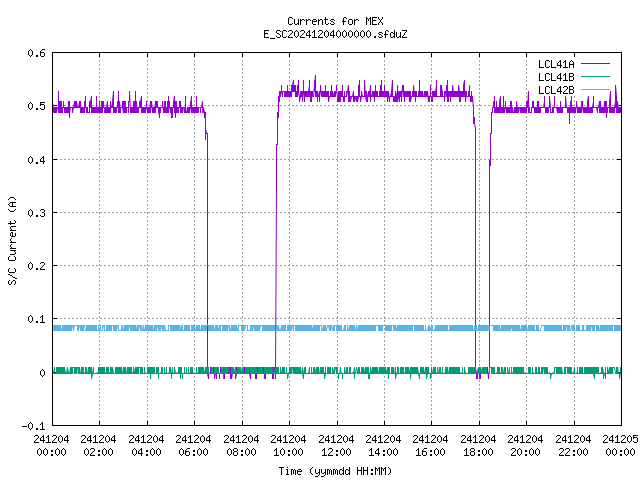Click the y-axis label 'S/C Current (A)'
Image resolution: width=640 pixels, height=480 pixels.
[x=12, y=240]
